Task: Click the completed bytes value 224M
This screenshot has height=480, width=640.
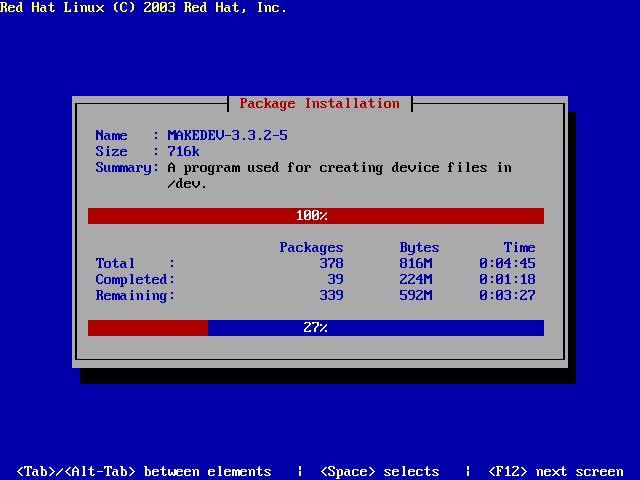Action: point(416,279)
